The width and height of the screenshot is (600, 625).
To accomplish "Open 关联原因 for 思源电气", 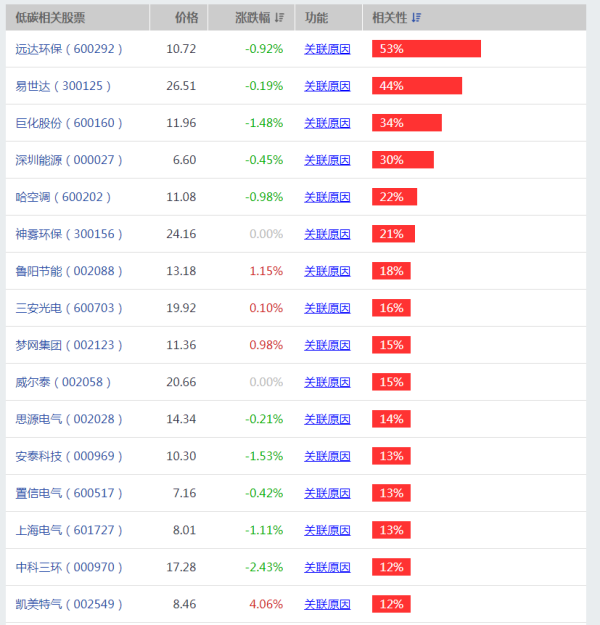I will pos(327,419).
